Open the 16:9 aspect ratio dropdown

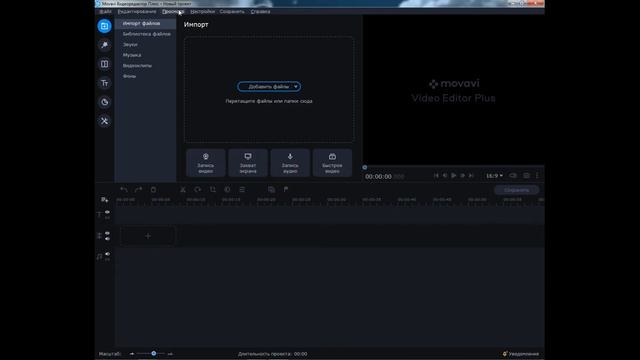[494, 176]
